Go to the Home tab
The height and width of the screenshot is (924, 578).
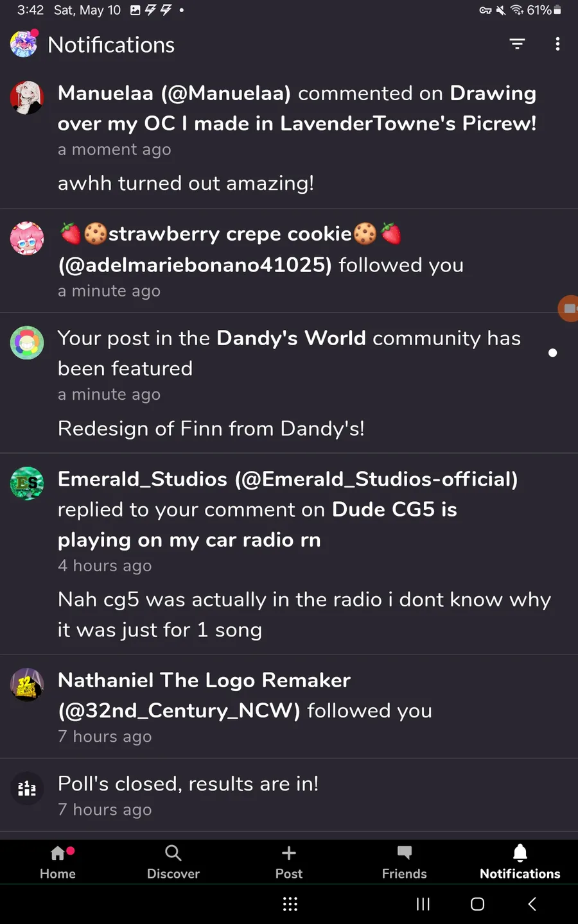coord(58,862)
